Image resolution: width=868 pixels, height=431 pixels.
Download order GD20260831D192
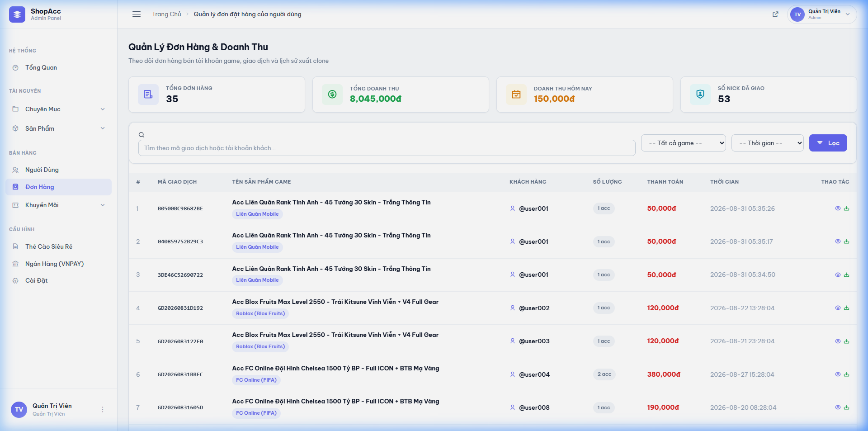[x=847, y=308]
